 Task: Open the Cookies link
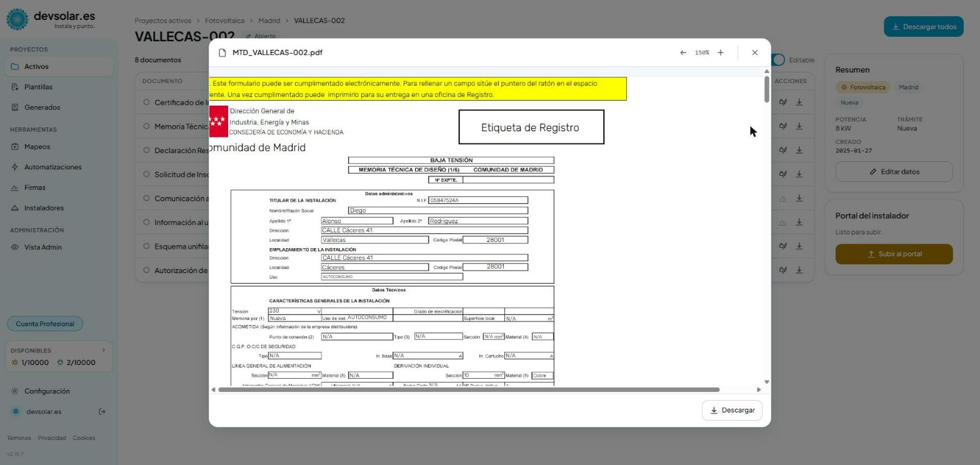click(x=84, y=438)
